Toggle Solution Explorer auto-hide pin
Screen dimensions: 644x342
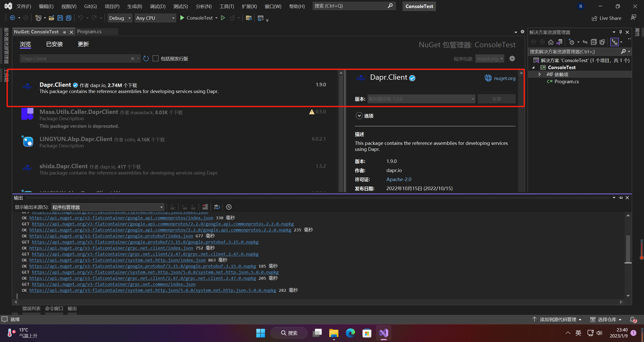click(621, 32)
